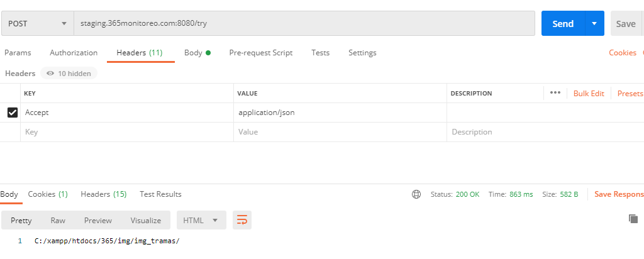The width and height of the screenshot is (644, 259).
Task: Open the Pre-request Script tab
Action: 260,53
